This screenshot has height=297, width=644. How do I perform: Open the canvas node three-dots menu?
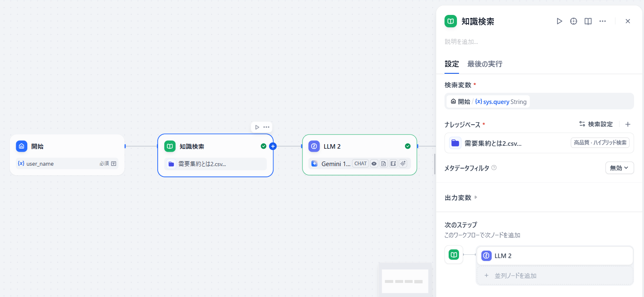[266, 127]
